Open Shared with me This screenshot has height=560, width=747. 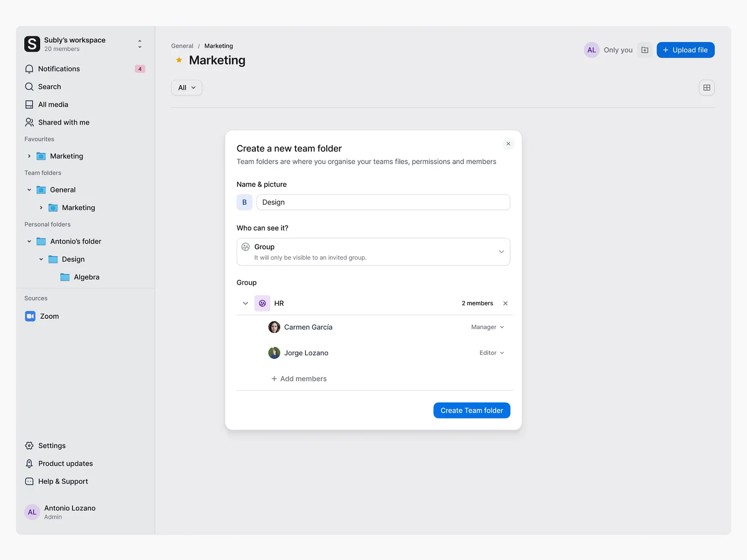[64, 122]
